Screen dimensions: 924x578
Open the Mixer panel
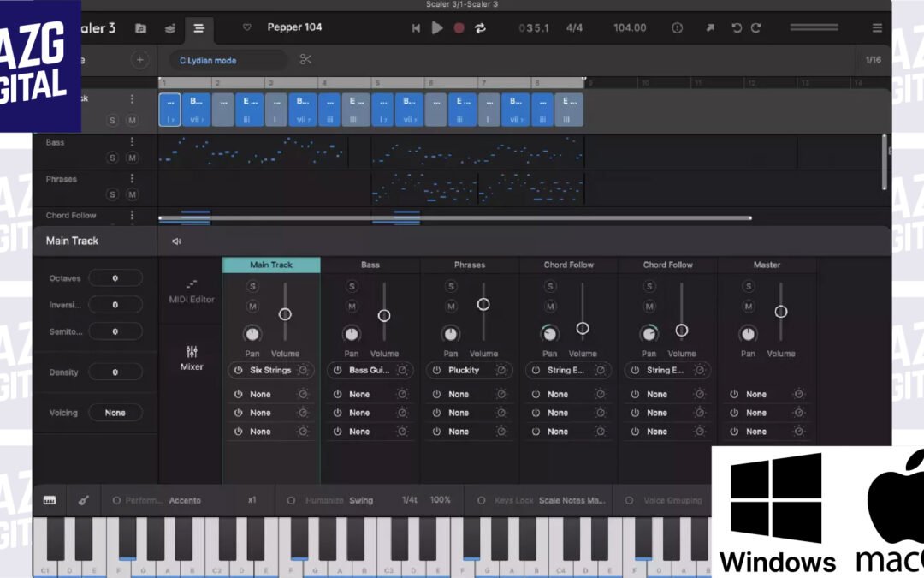(x=192, y=358)
